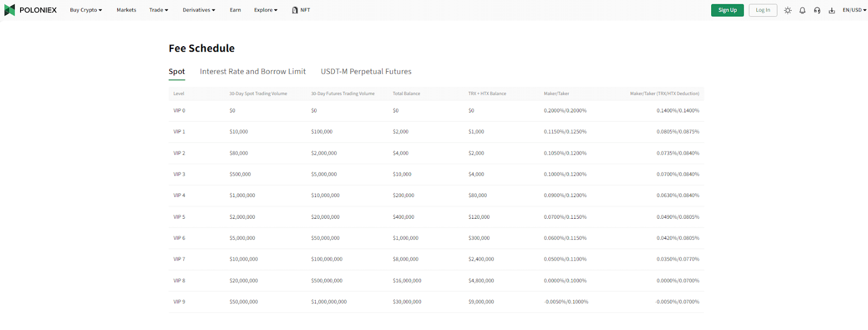Screen dimensions: 868x330
Task: Click the $1,000,000,000 futures volume cell
Action: 329,302
